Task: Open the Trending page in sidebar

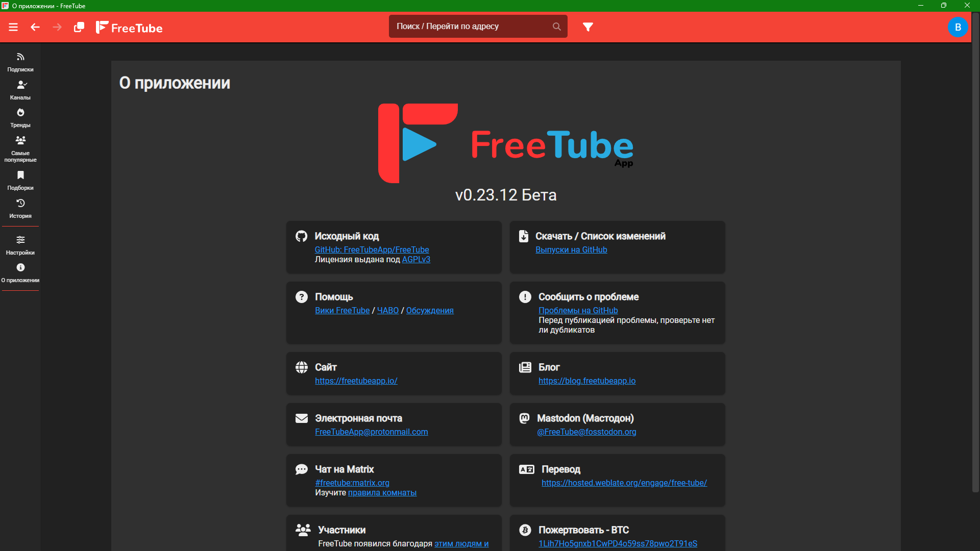Action: click(20, 117)
